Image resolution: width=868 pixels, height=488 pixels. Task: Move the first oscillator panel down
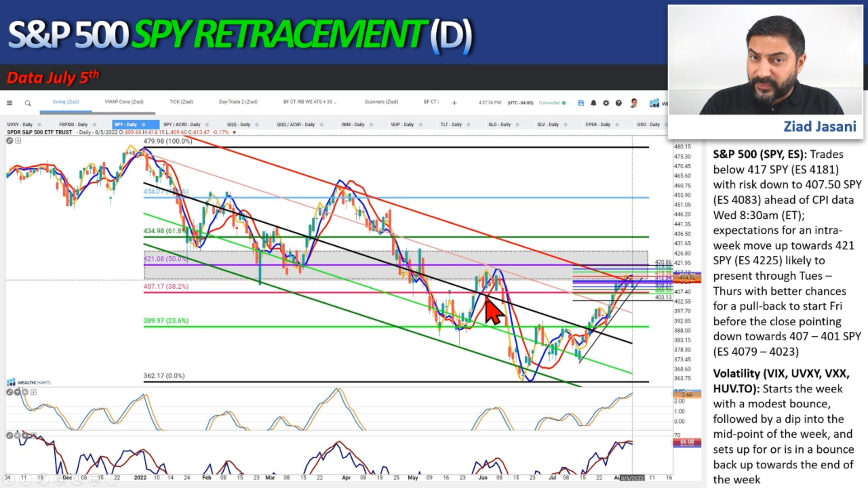point(17,392)
